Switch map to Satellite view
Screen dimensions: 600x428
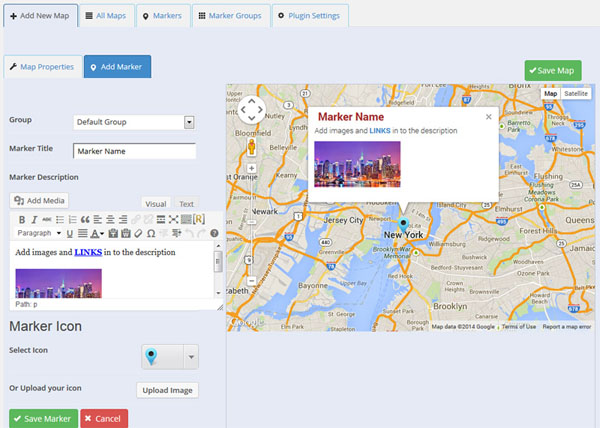pyautogui.click(x=576, y=94)
